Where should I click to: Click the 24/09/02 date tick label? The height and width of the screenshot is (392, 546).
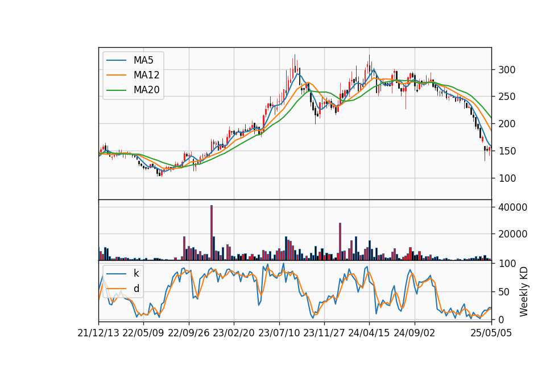415,333
